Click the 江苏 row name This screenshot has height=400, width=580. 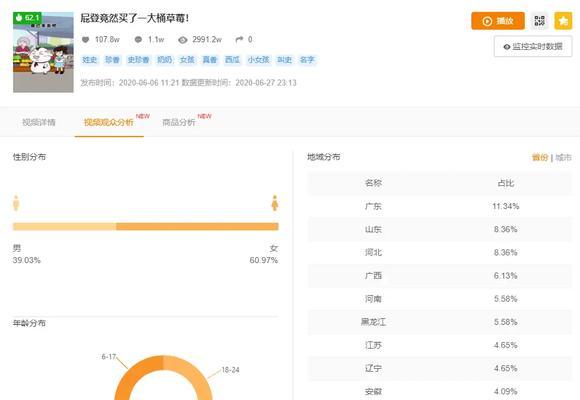[373, 345]
